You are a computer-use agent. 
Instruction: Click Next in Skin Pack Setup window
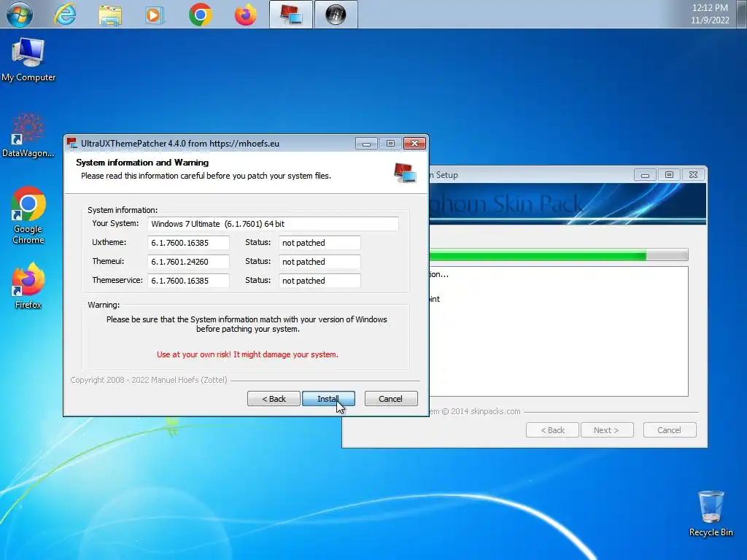click(x=606, y=430)
